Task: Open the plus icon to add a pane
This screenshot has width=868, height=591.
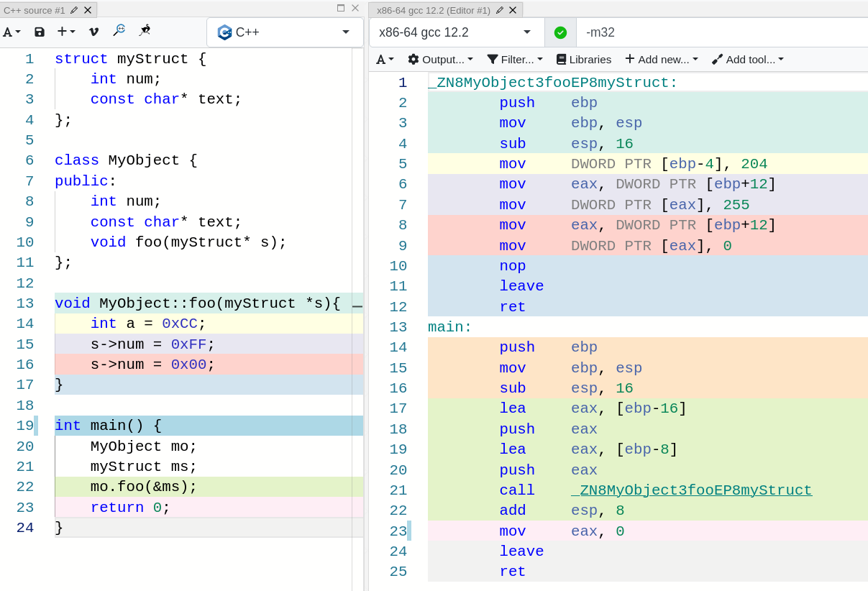Action: (x=63, y=32)
